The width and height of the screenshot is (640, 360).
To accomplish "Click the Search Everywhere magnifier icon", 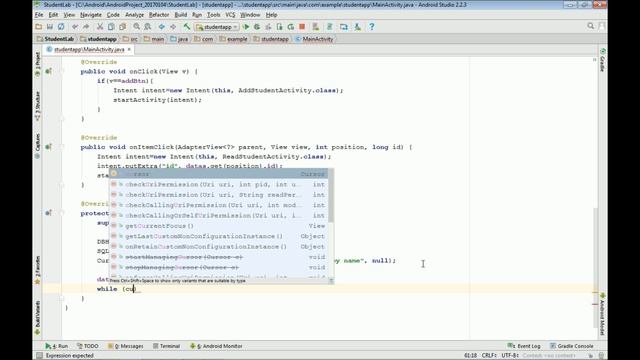I will [x=591, y=26].
